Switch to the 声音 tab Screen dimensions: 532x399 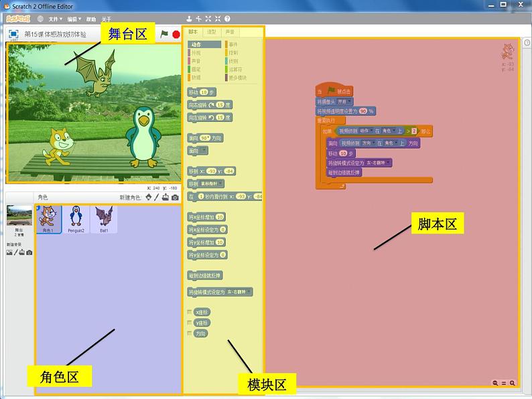click(x=230, y=31)
